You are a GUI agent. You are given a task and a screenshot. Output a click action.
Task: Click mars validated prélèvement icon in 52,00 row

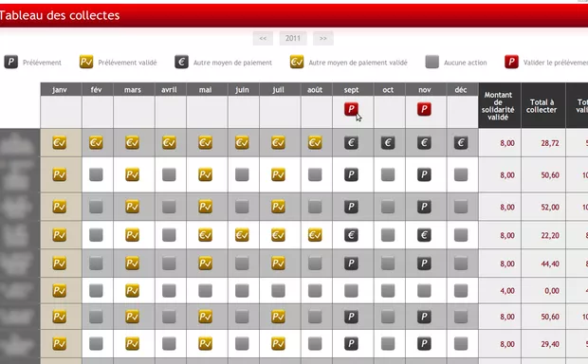pos(133,207)
